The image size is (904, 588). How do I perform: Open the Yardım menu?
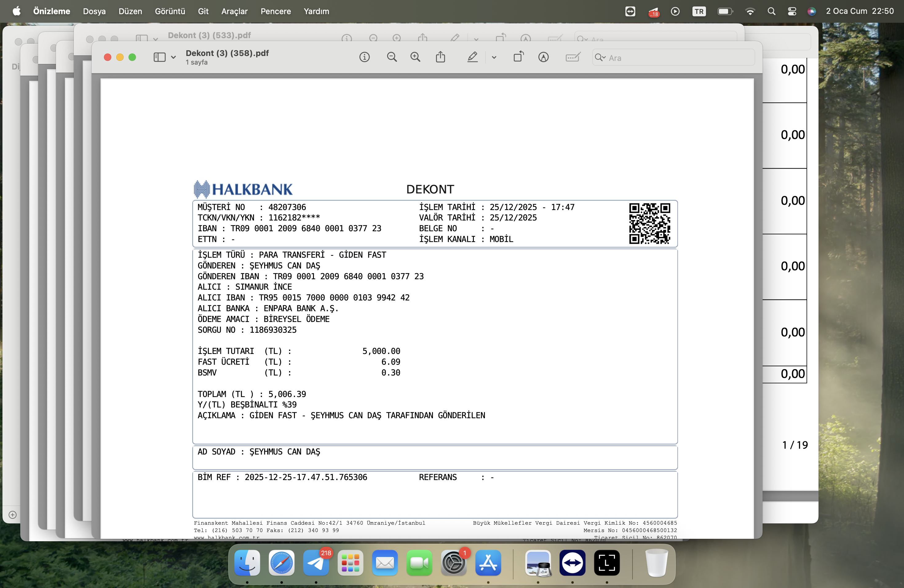(x=316, y=11)
